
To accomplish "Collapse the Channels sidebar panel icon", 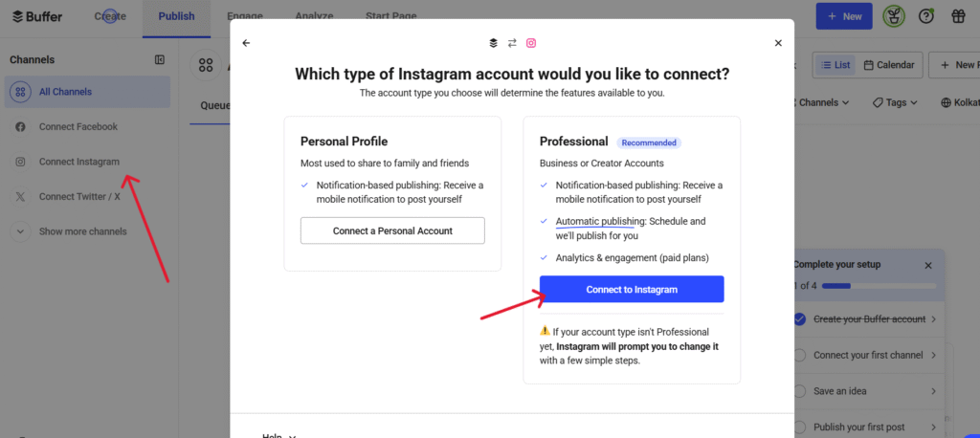I will pos(160,60).
